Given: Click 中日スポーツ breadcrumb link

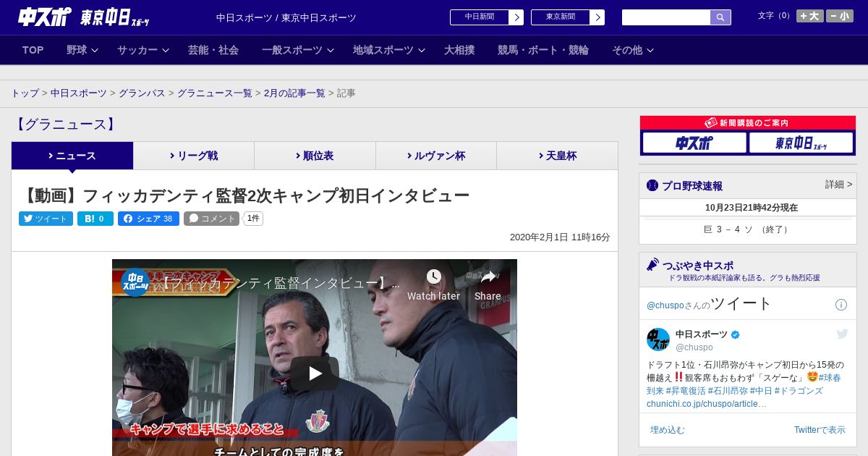Looking at the screenshot, I should pos(78,93).
